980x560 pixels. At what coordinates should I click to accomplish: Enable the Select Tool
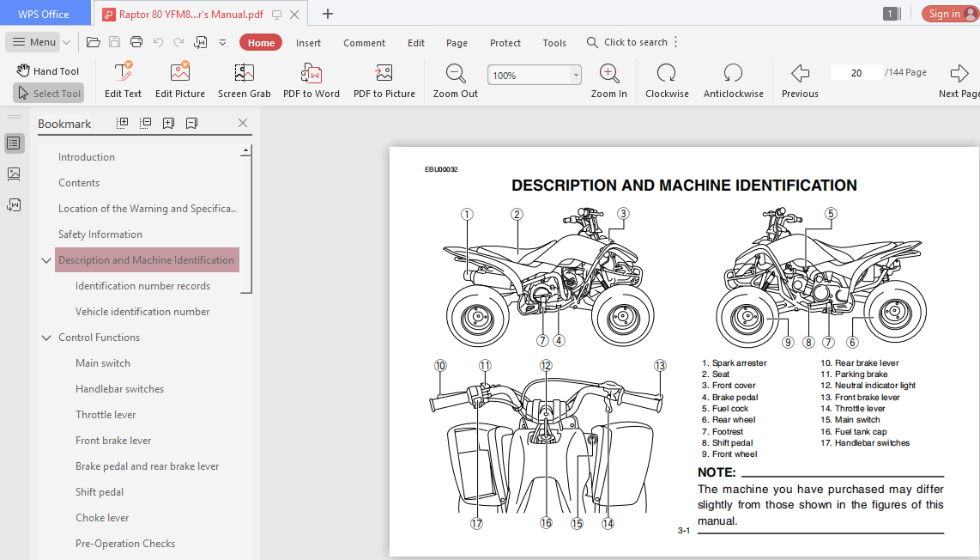click(48, 92)
